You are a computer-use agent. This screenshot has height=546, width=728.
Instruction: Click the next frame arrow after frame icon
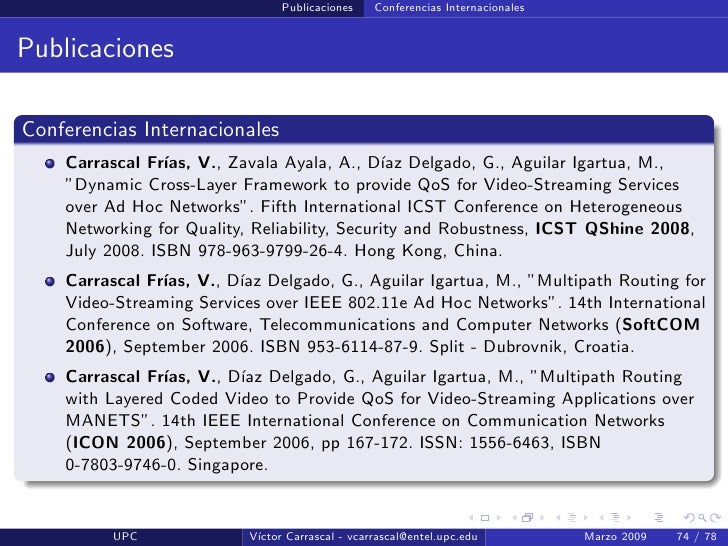[x=542, y=518]
